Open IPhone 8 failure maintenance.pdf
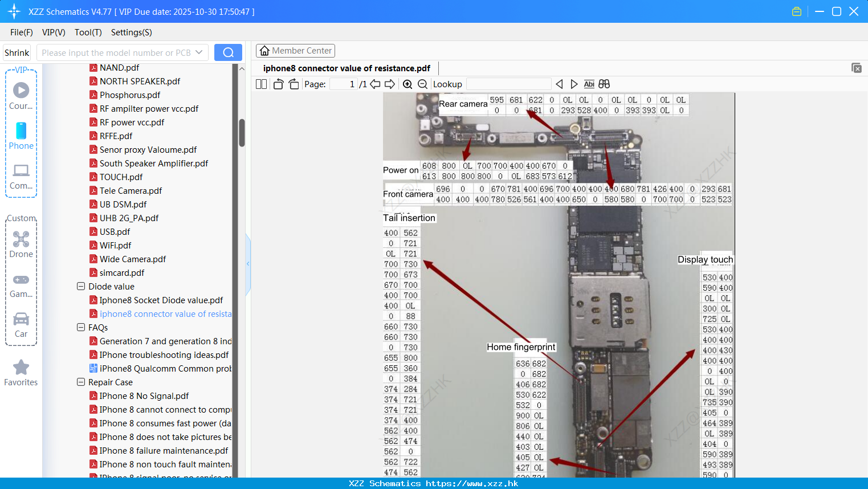The height and width of the screenshot is (489, 868). [x=164, y=450]
